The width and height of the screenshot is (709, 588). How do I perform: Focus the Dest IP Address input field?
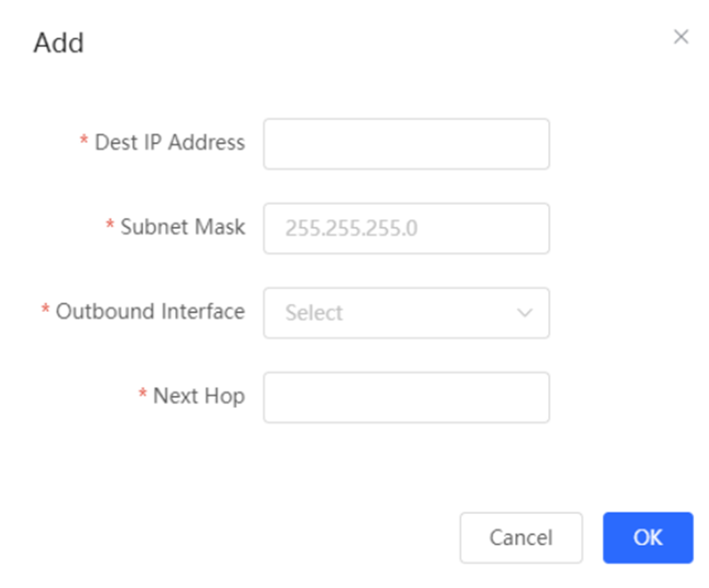[x=406, y=144]
